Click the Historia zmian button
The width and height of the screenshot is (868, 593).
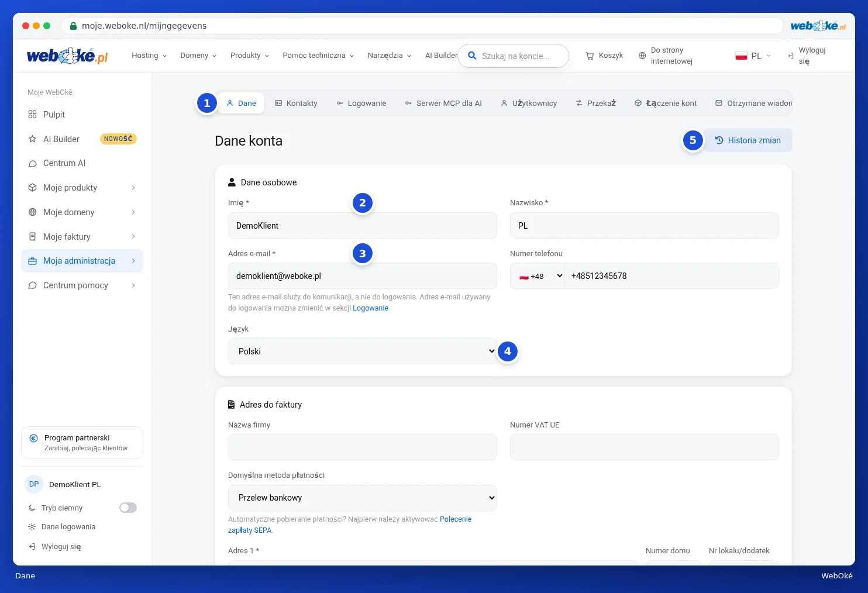point(748,140)
